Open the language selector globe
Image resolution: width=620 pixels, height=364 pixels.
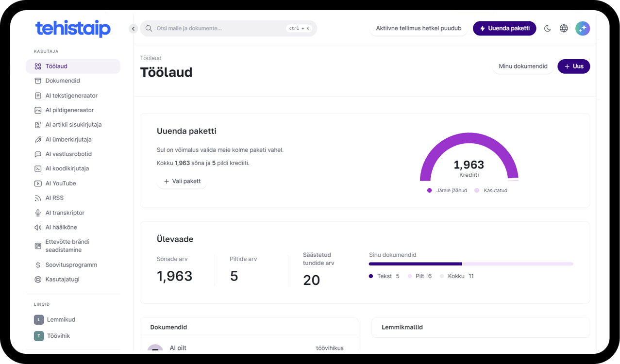pos(563,28)
